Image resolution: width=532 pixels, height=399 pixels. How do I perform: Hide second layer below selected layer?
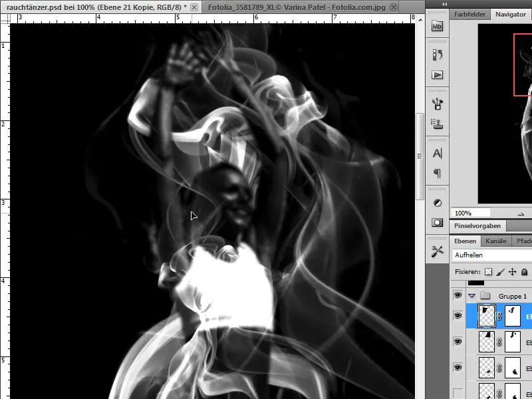tap(458, 342)
